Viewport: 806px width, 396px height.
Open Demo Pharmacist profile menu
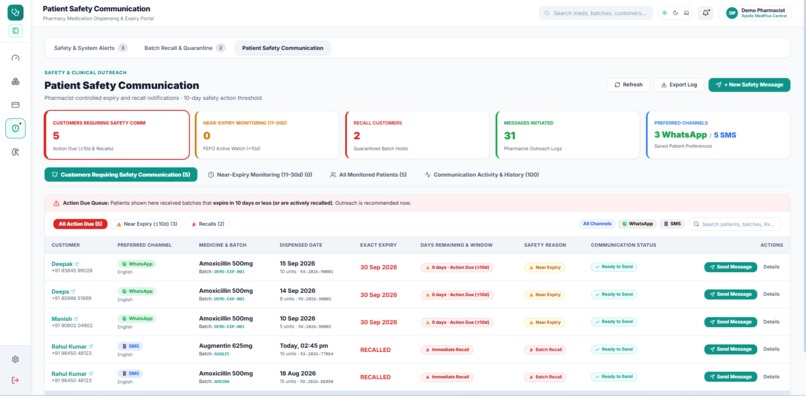coord(757,13)
